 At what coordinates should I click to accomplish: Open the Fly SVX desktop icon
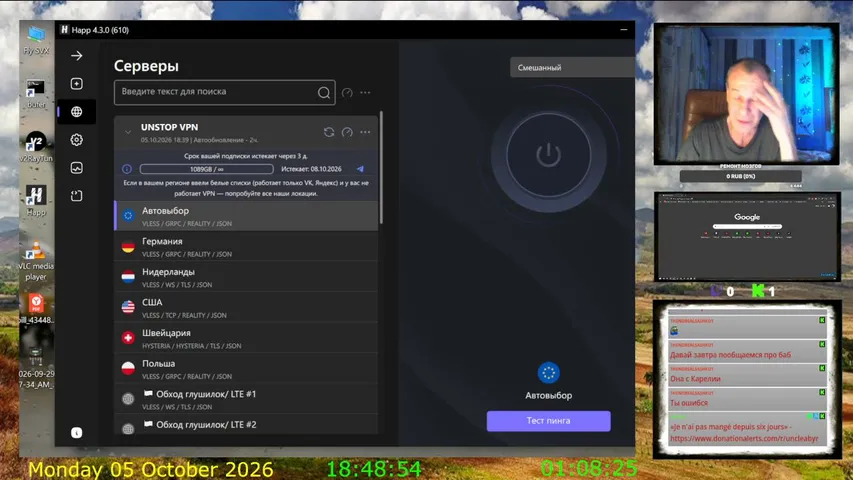click(36, 41)
